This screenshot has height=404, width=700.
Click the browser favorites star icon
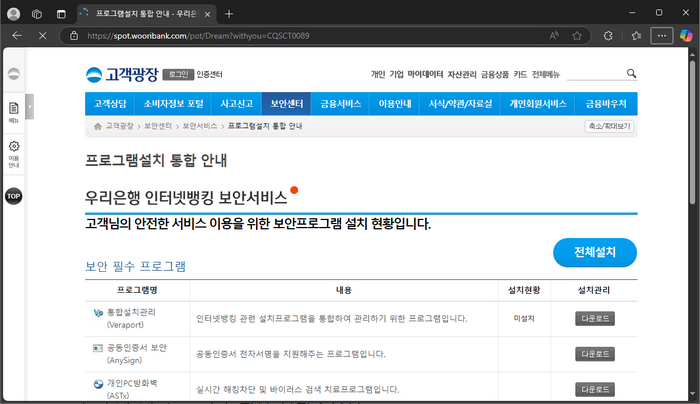point(577,35)
